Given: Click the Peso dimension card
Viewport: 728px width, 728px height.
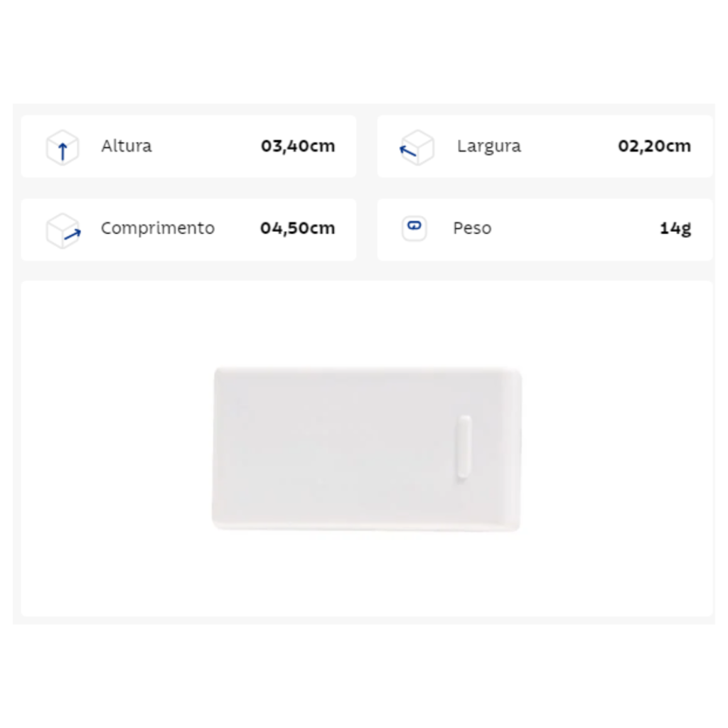Looking at the screenshot, I should [545, 230].
